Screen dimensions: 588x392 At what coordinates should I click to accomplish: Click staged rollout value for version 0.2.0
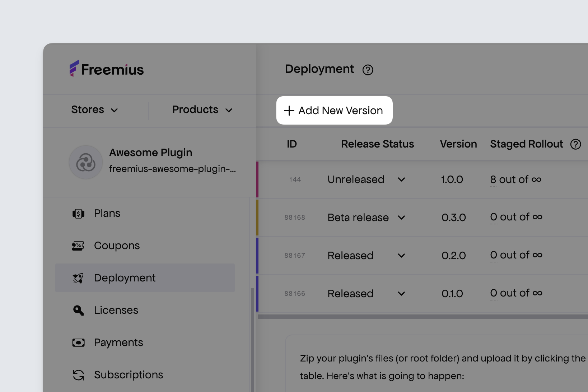[x=516, y=255]
